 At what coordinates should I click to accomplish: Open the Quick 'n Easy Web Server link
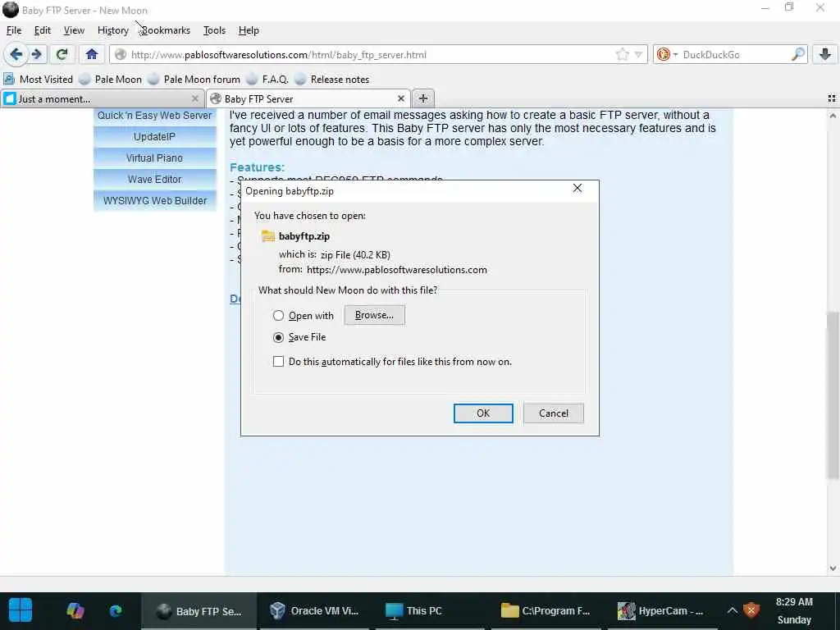(155, 115)
